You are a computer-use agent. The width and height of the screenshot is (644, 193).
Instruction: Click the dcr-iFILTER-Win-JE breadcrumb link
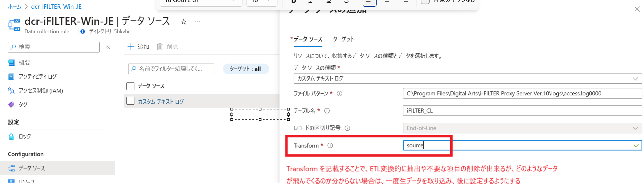pos(56,6)
